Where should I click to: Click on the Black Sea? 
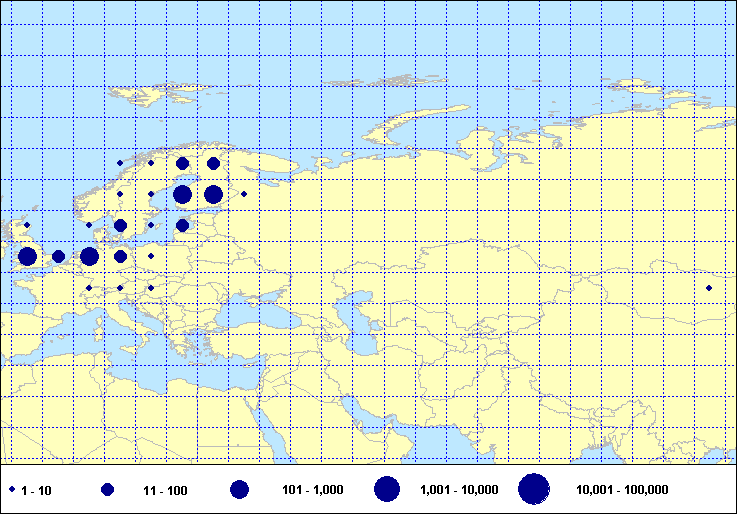(x=268, y=312)
